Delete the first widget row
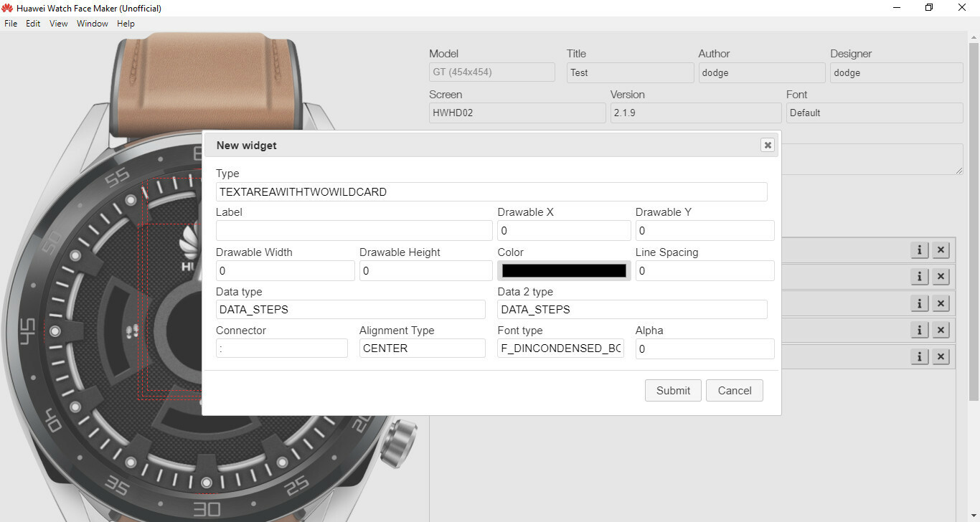The height and width of the screenshot is (522, 980). [x=941, y=250]
